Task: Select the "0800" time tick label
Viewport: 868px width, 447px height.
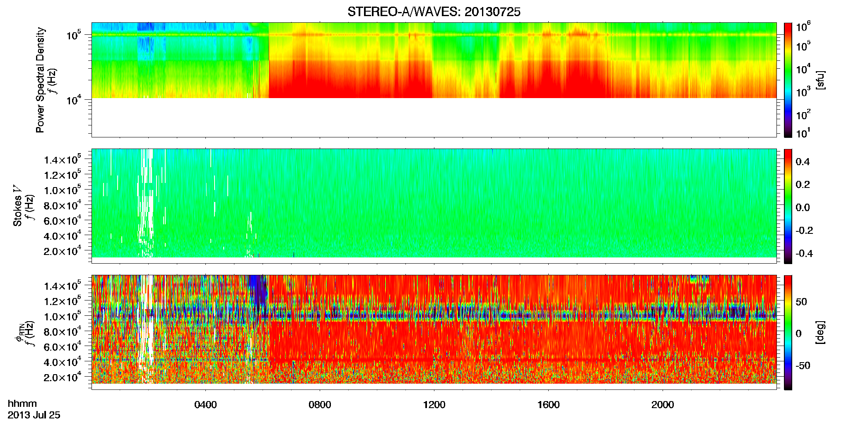Action: point(320,404)
